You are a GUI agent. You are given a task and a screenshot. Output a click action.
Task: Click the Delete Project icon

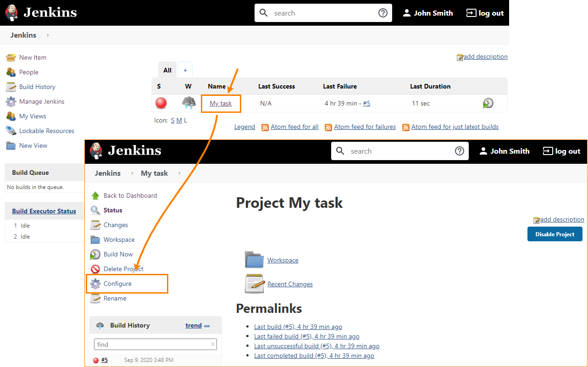tap(95, 269)
